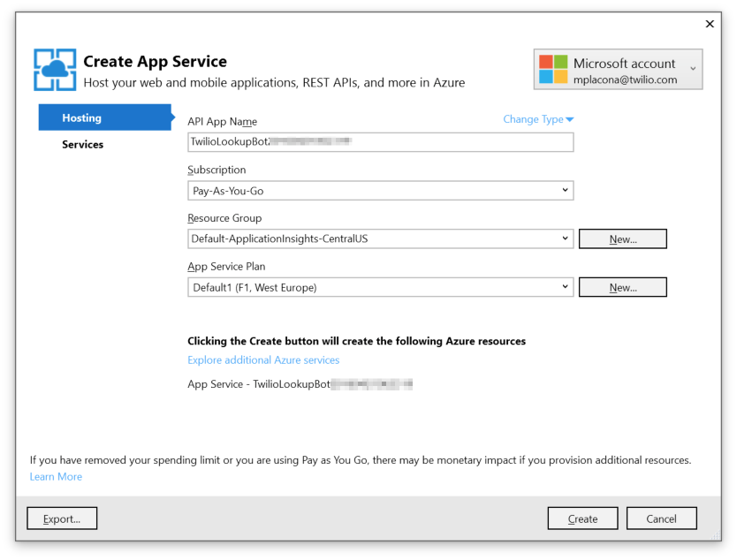This screenshot has height=560, width=737.
Task: Click the Microsoft logo icon
Action: (553, 69)
